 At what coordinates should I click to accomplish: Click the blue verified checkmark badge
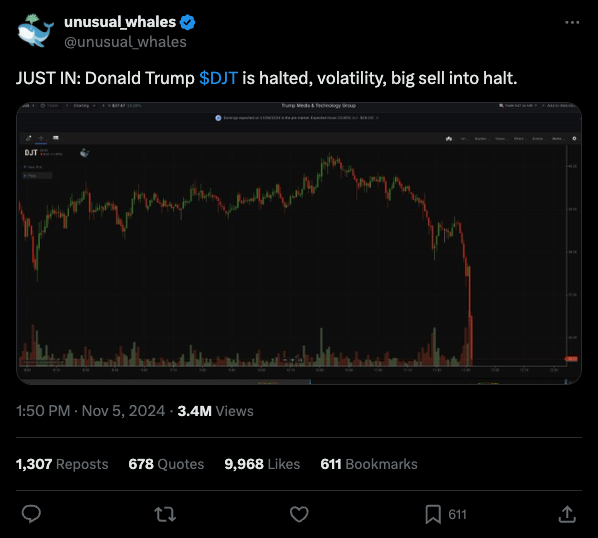[x=187, y=22]
